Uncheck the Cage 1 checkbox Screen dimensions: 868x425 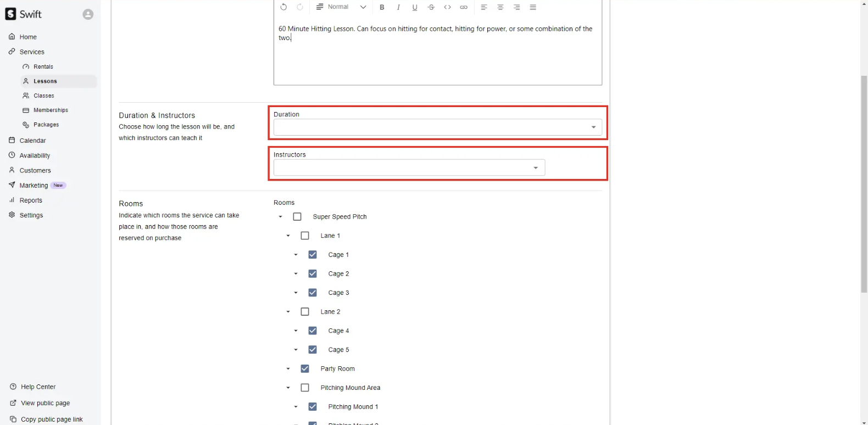coord(313,255)
